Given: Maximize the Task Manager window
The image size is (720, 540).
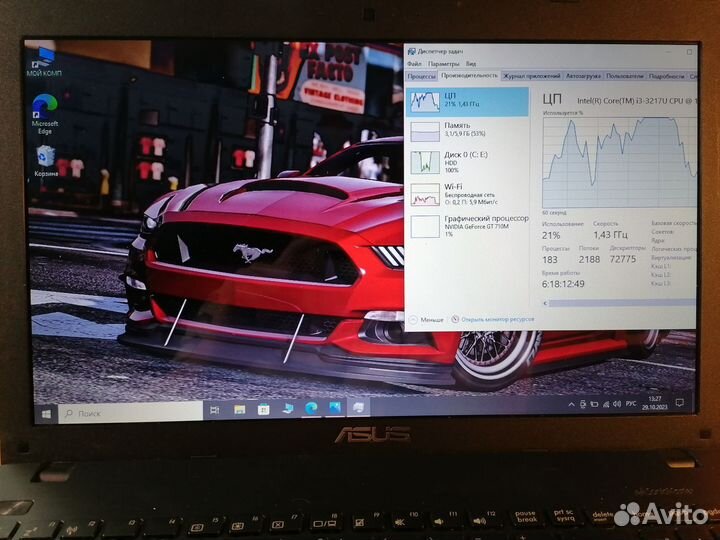Looking at the screenshot, I should coord(689,52).
